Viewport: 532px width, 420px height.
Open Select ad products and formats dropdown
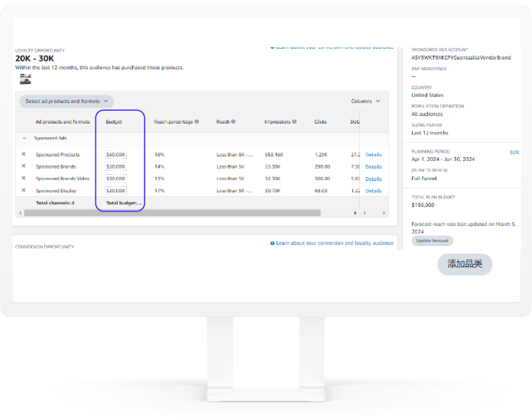[66, 101]
